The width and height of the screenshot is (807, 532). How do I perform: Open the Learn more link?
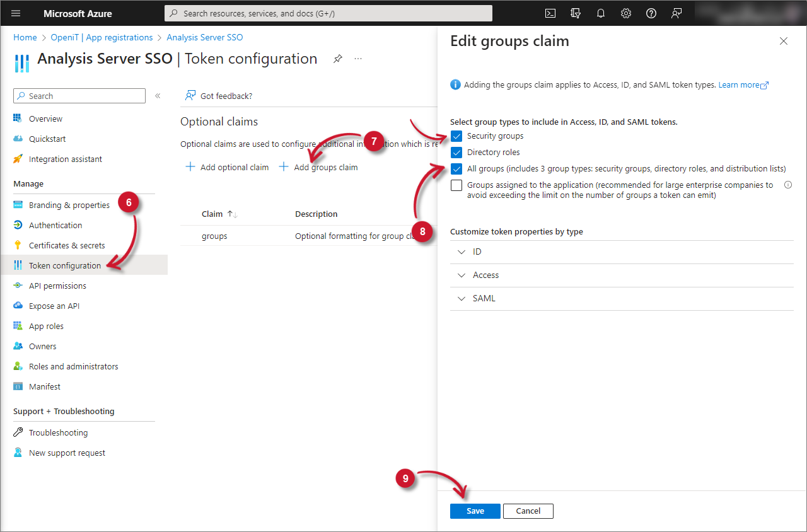tap(740, 84)
